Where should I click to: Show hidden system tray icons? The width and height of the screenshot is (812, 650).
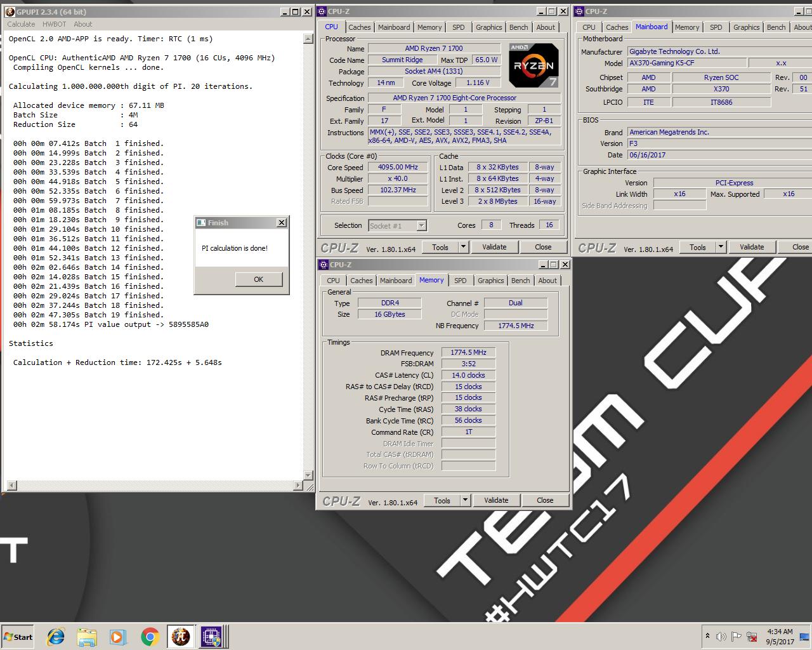point(707,636)
